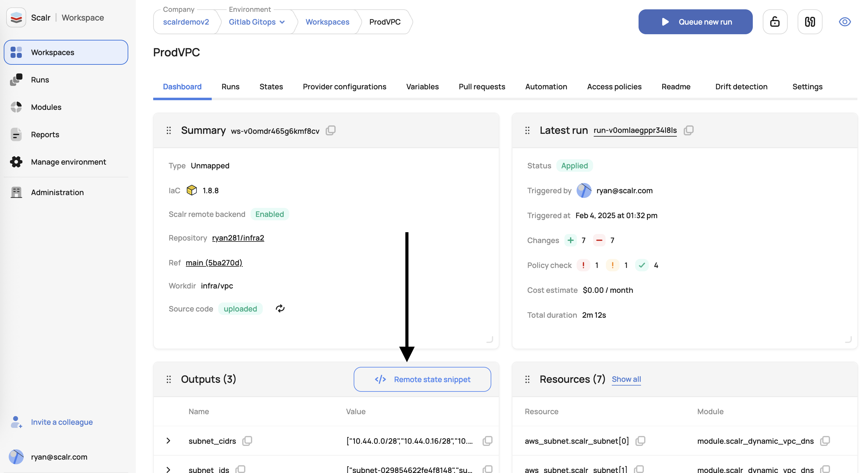The height and width of the screenshot is (473, 868).
Task: Copy the subnet_cidrs output name
Action: 247,441
